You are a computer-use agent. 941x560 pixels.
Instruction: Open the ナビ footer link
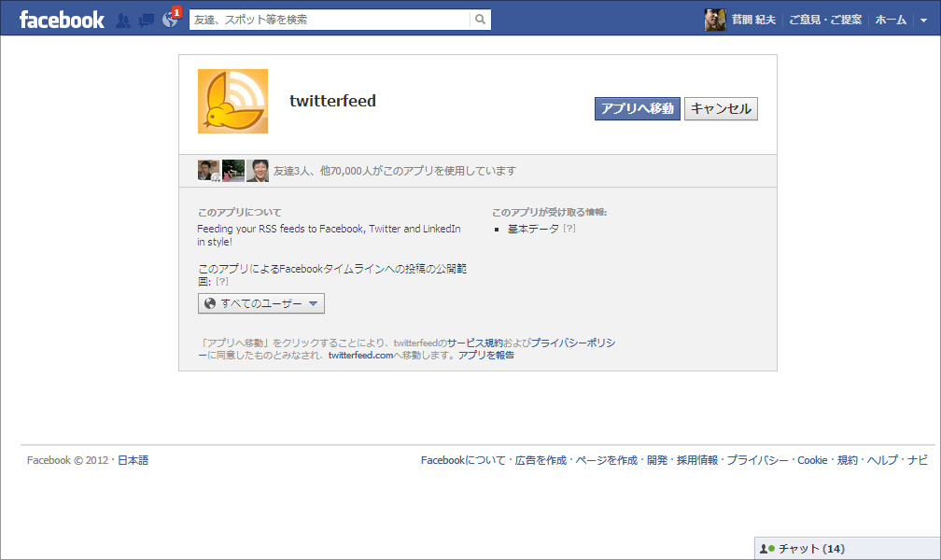917,460
